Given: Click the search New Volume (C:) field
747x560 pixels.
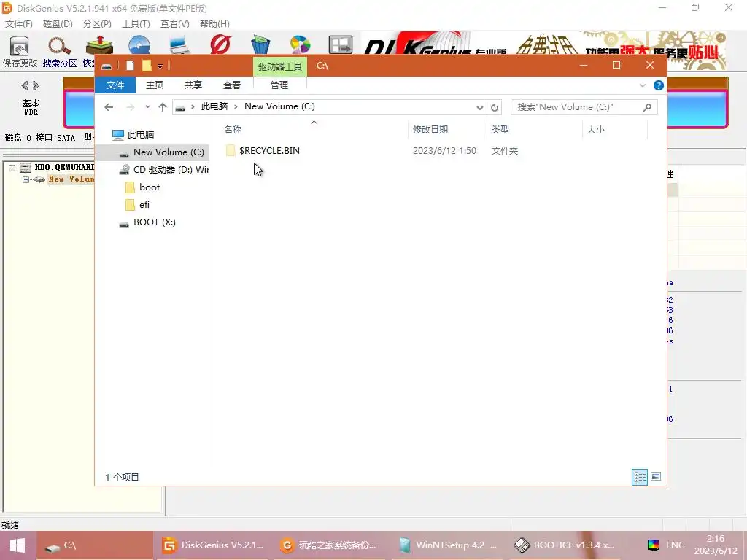Looking at the screenshot, I should point(584,107).
